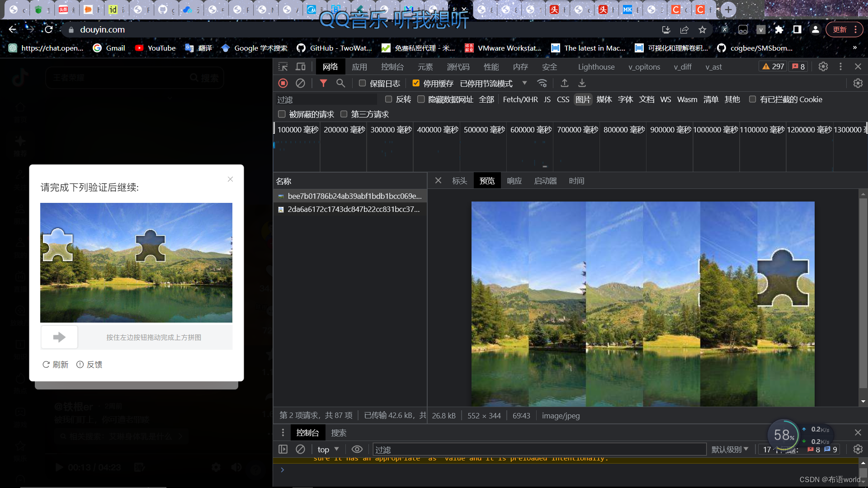The image size is (868, 488).
Task: Click the import HAR upload icon
Action: click(565, 83)
